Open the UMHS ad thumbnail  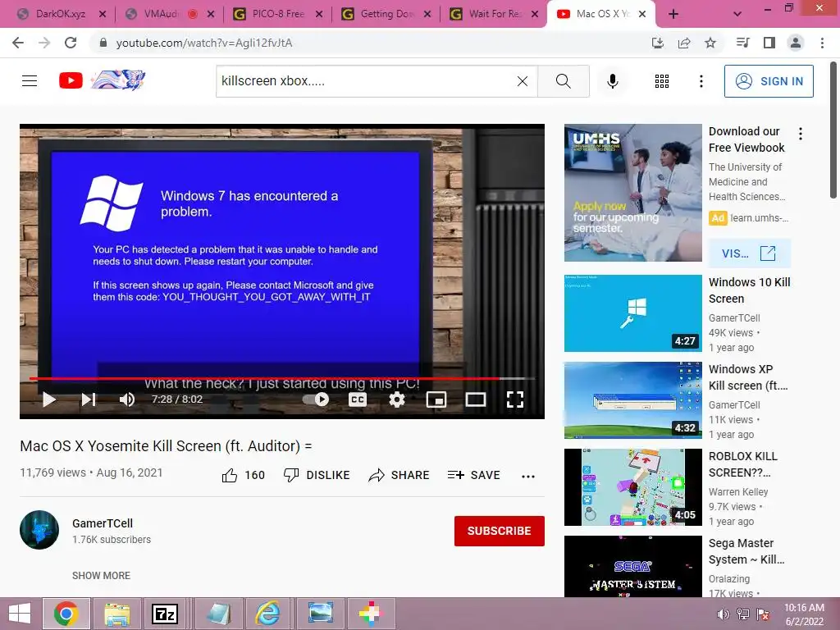point(632,193)
